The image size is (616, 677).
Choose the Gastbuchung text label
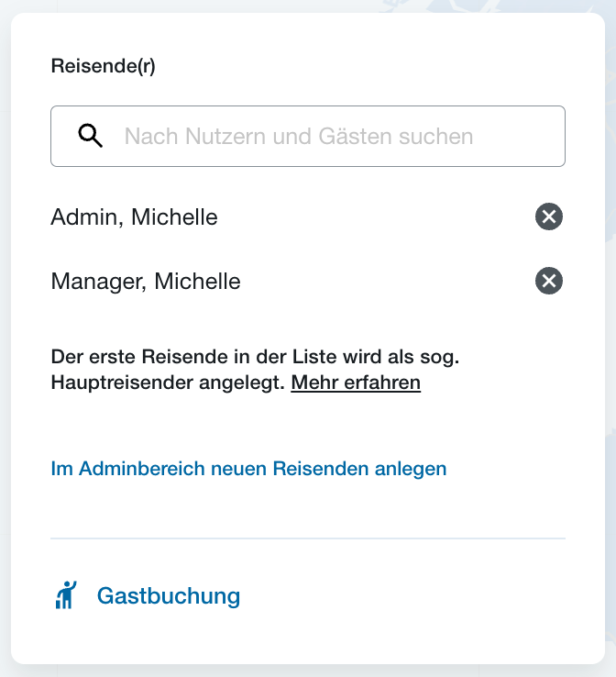pyautogui.click(x=169, y=596)
